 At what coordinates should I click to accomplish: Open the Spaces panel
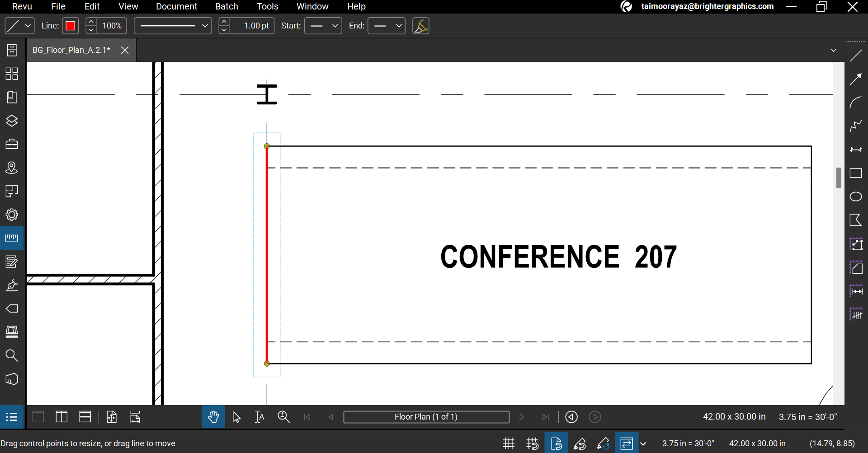click(11, 191)
